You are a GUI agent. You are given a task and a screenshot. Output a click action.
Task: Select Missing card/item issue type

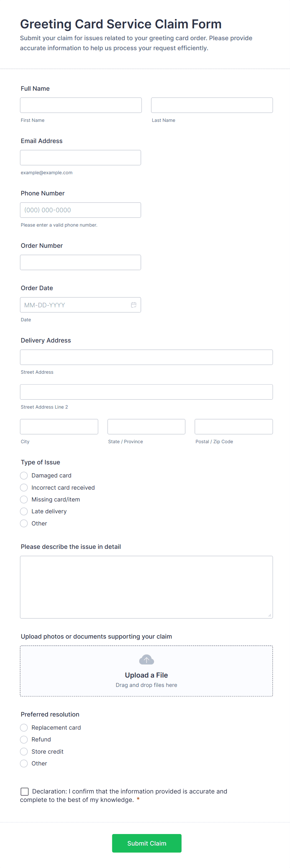pyautogui.click(x=24, y=499)
